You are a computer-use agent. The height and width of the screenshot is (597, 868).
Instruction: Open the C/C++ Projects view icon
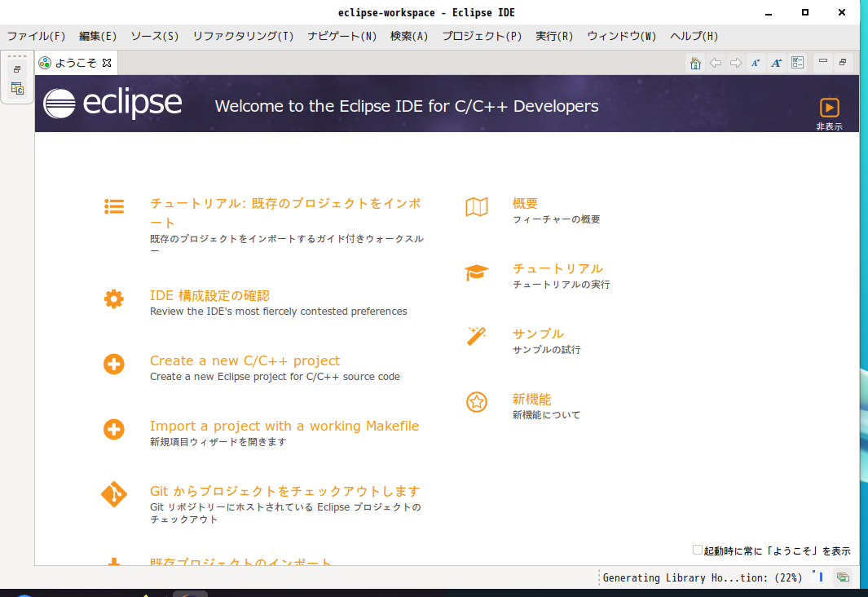pos(17,88)
